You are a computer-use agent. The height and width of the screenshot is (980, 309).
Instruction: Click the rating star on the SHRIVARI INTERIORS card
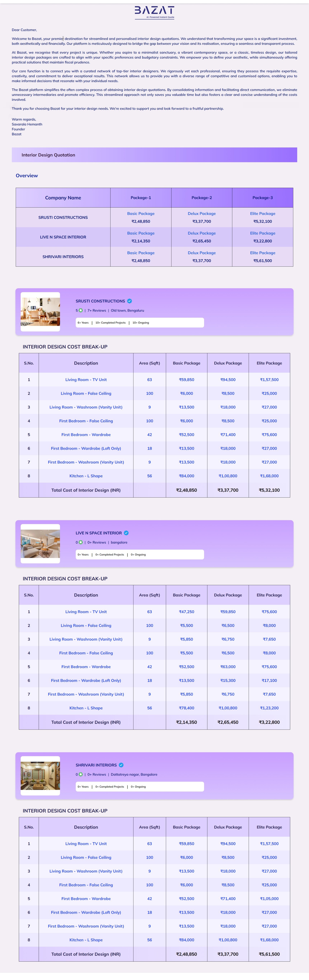(81, 775)
